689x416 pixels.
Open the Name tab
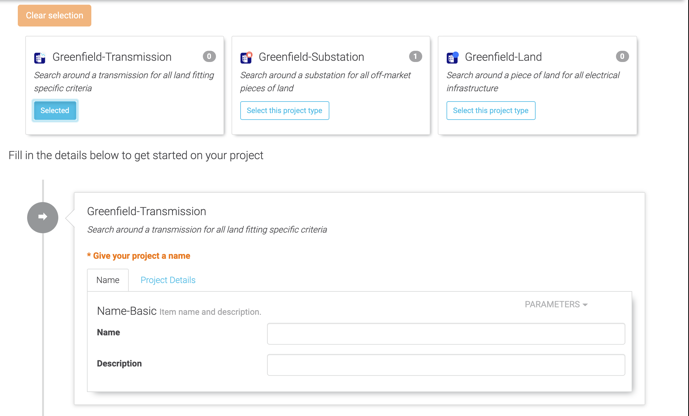[x=108, y=280]
